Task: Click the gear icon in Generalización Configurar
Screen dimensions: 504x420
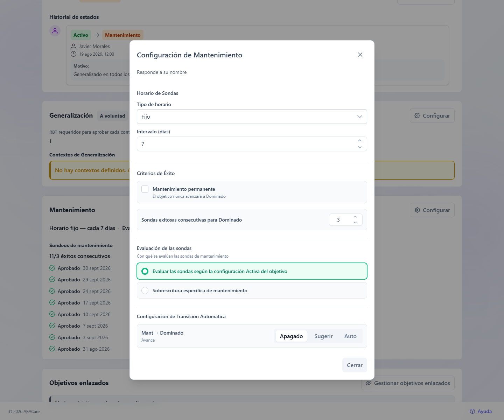Action: click(417, 115)
